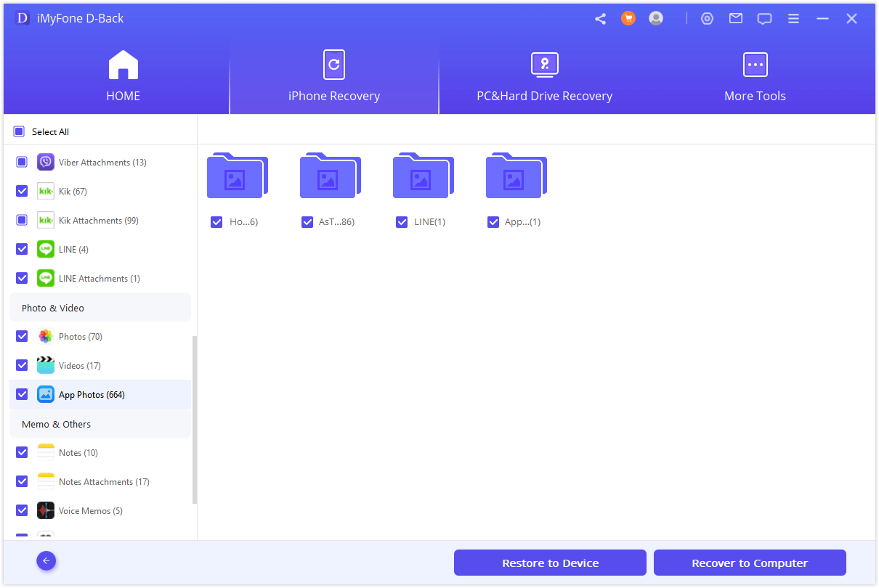Open the App...(1) folder thumbnail

click(517, 175)
